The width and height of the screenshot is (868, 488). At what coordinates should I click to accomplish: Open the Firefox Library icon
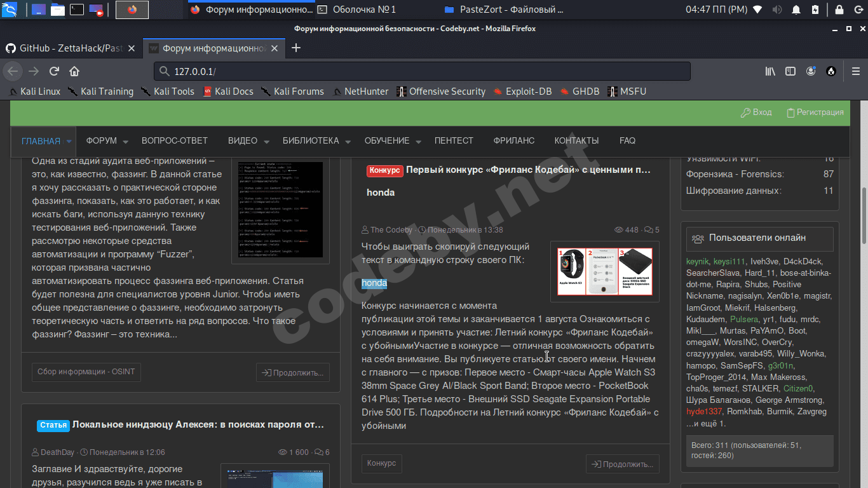[770, 71]
